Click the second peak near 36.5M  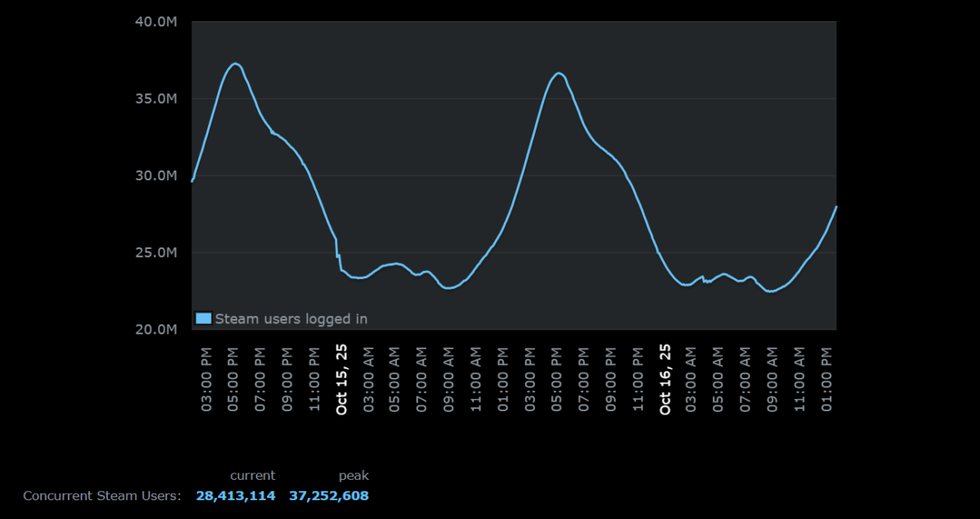pyautogui.click(x=558, y=73)
